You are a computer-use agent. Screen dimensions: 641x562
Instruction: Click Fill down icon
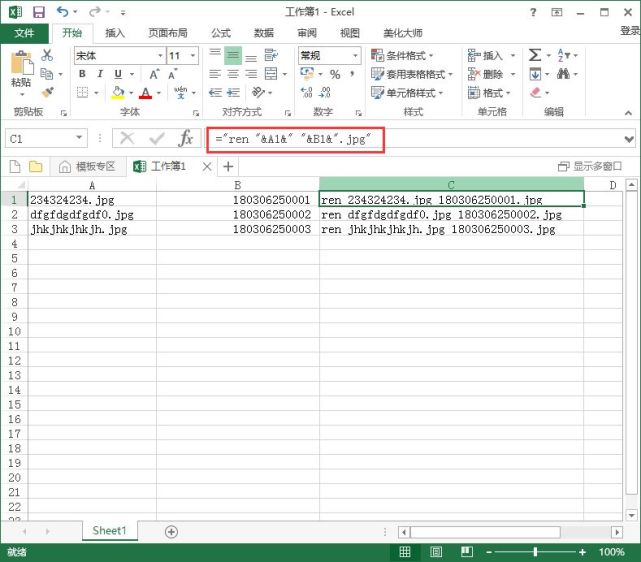535,74
